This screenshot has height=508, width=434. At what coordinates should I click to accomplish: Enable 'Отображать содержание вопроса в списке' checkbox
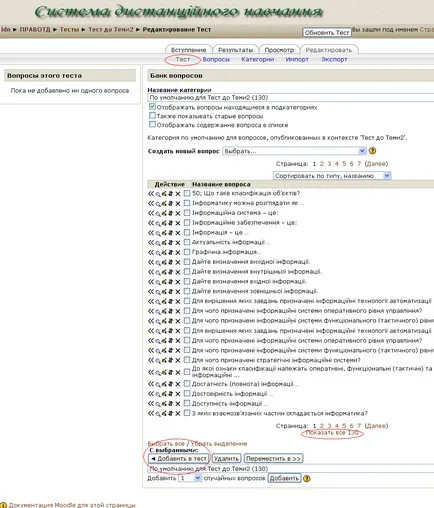(x=152, y=124)
